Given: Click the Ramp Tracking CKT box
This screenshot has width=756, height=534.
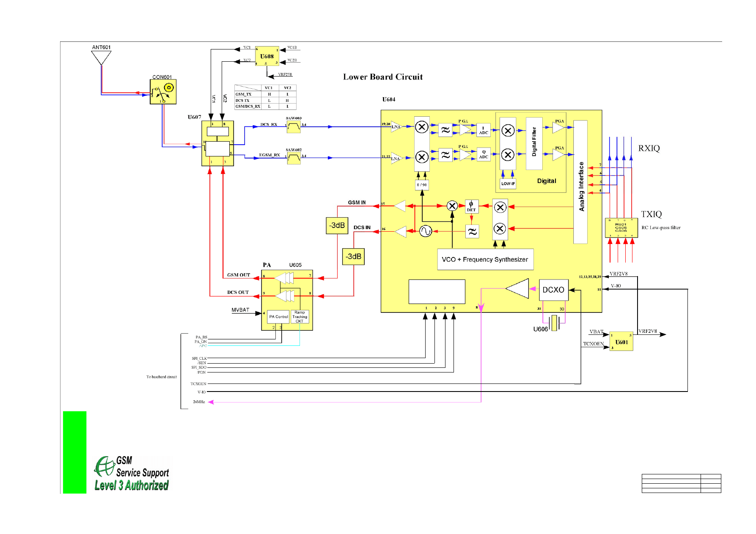Looking at the screenshot, I should [x=300, y=317].
